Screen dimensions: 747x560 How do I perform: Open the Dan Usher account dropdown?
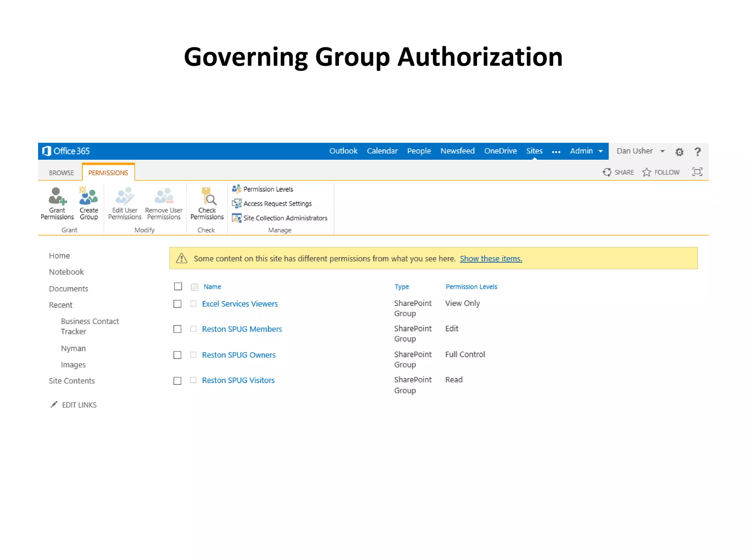tap(640, 151)
